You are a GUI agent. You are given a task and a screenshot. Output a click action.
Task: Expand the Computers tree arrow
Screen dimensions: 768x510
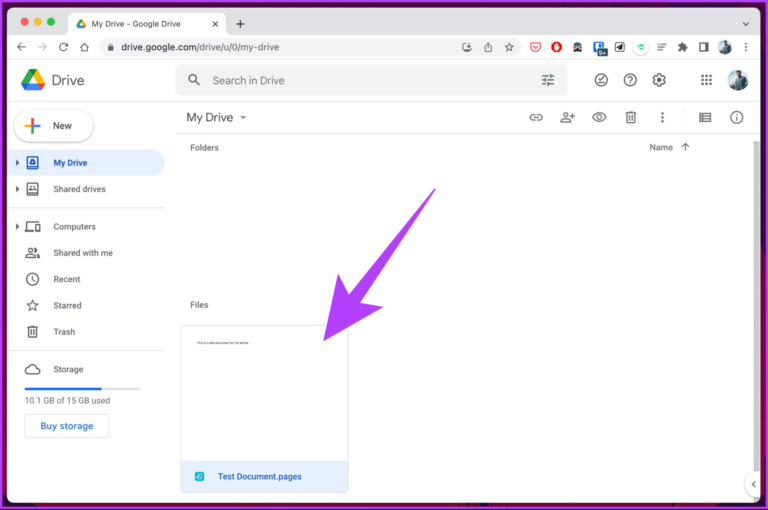pos(17,226)
